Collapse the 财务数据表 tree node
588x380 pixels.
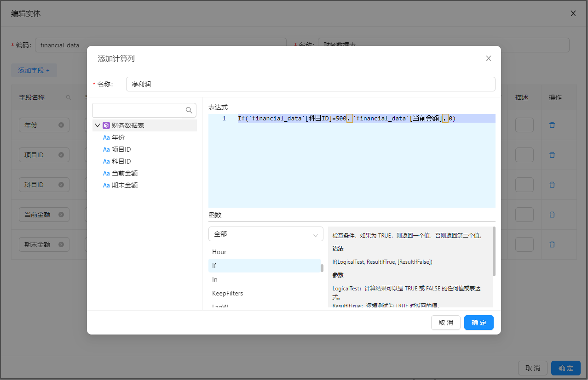click(98, 125)
